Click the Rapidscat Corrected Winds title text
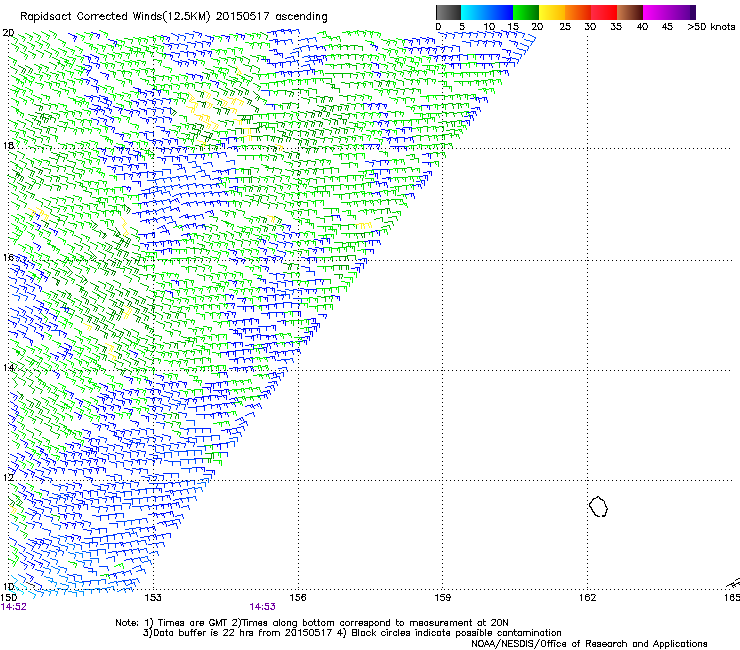The height and width of the screenshot is (650, 740). click(x=174, y=17)
